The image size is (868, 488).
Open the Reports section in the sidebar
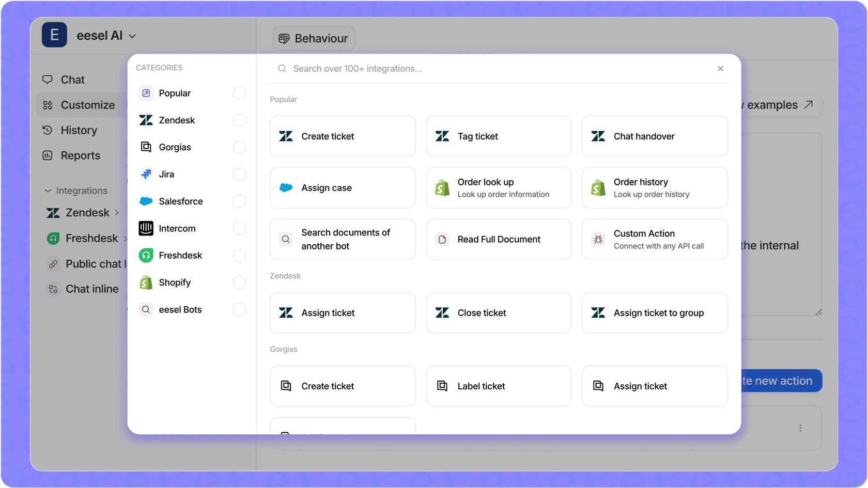(81, 155)
